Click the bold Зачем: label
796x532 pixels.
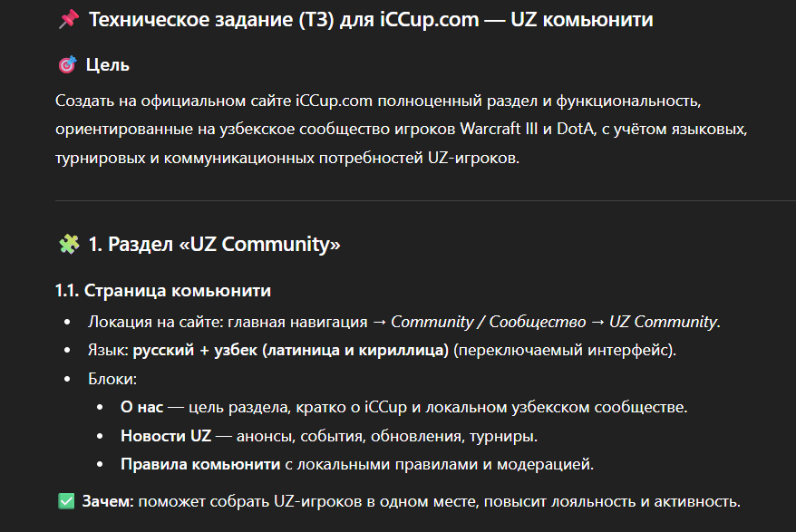[x=109, y=500]
